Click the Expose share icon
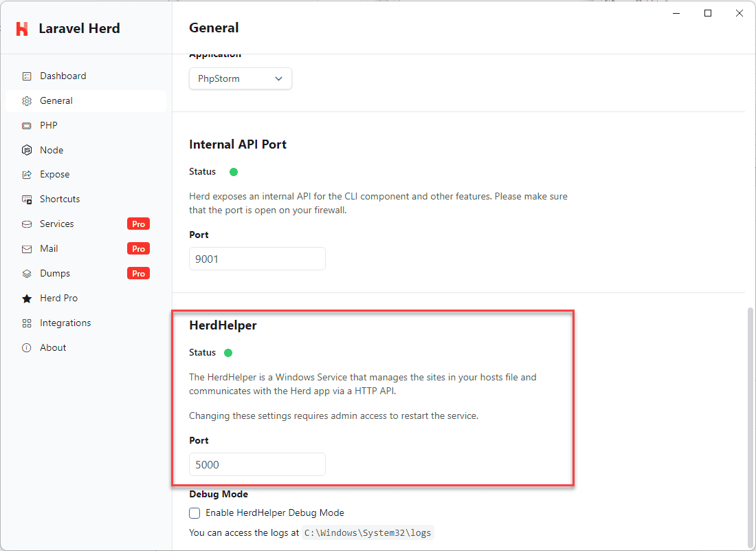This screenshot has height=551, width=756. tap(27, 175)
